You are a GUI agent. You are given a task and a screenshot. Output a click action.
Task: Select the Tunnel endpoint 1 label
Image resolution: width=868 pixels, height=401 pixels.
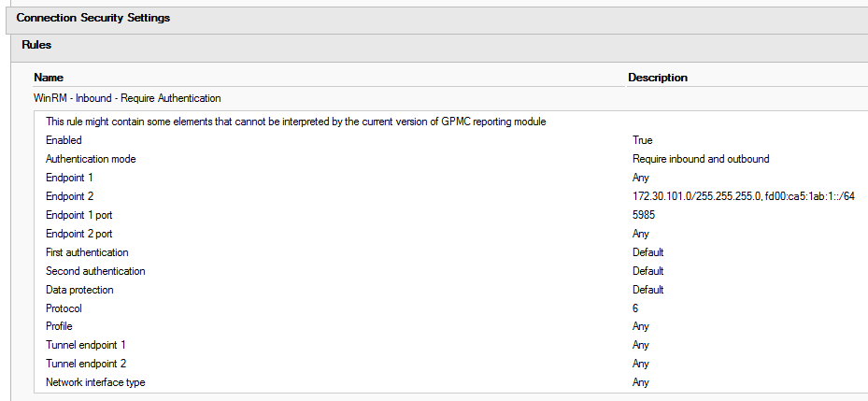pyautogui.click(x=86, y=345)
